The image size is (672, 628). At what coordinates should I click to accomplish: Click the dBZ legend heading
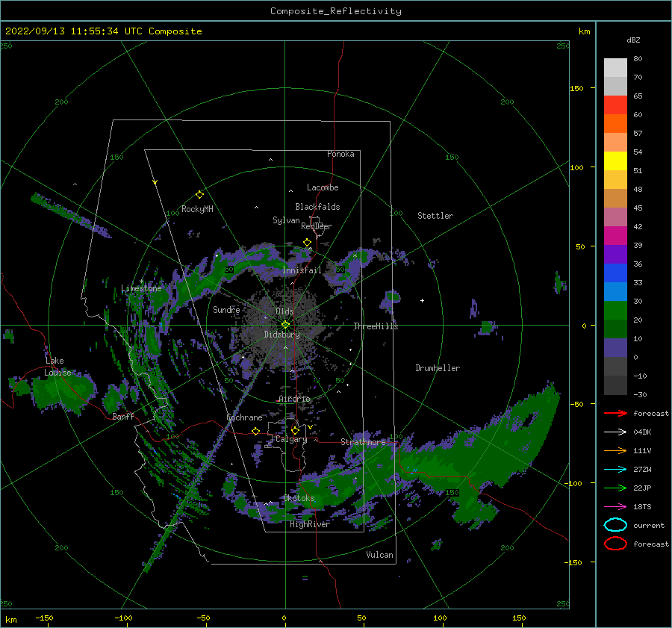[633, 40]
